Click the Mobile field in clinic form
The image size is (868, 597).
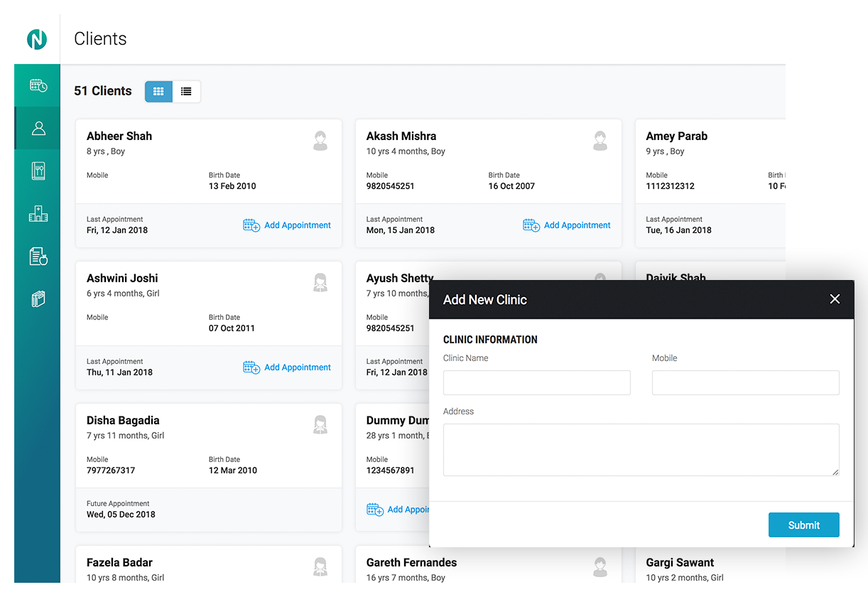pyautogui.click(x=745, y=382)
